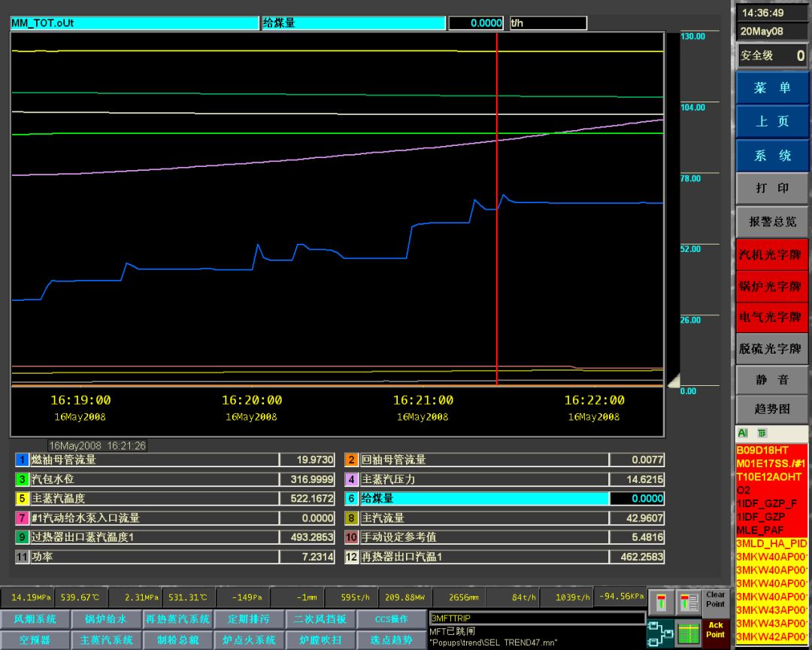This screenshot has height=650, width=812.
Task: Open the logic block diagram icon
Action: [x=661, y=633]
